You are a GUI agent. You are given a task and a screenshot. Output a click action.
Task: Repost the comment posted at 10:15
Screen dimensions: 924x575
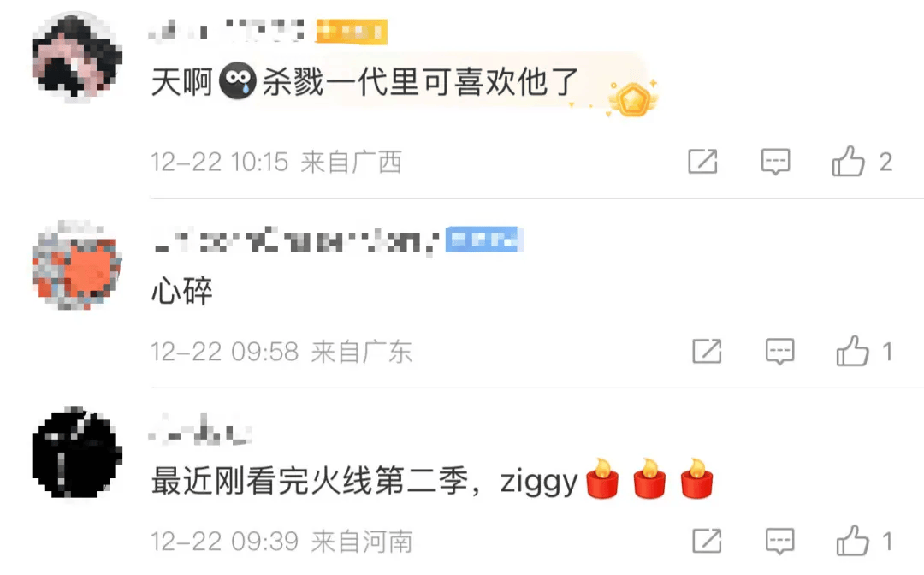pos(703,162)
